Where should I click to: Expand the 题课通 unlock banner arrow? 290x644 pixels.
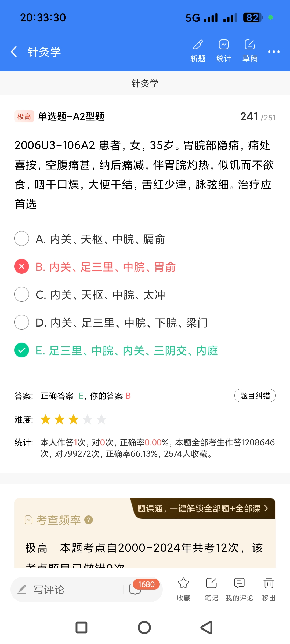pos(266,508)
